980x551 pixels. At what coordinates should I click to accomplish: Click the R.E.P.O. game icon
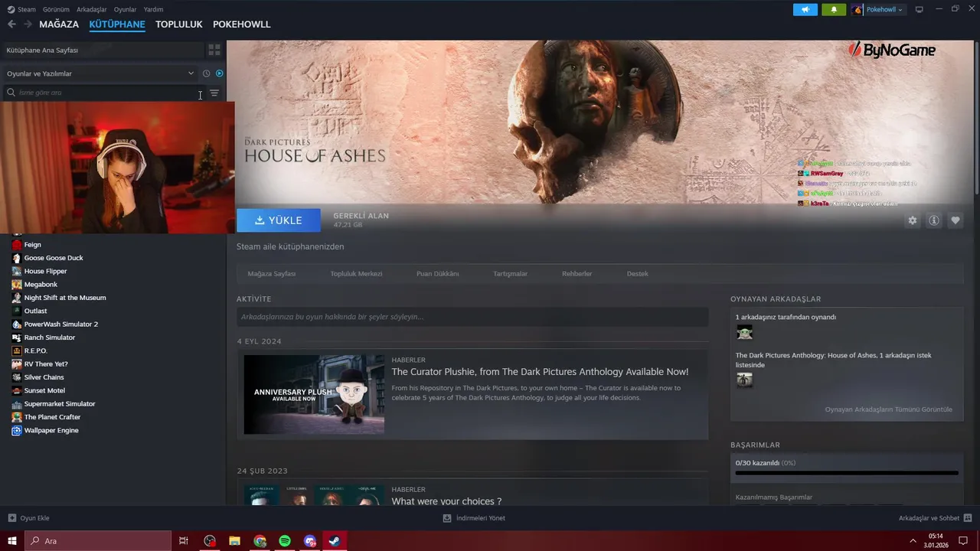click(x=17, y=350)
